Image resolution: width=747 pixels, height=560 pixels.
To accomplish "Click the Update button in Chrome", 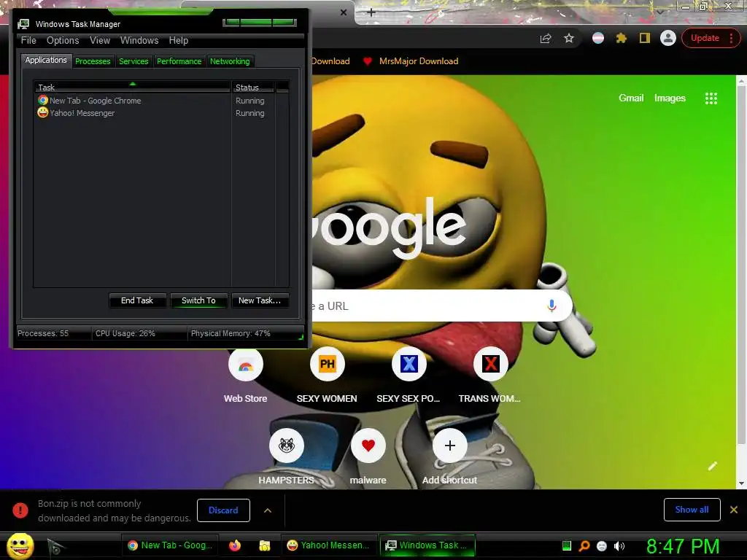I will [x=705, y=38].
